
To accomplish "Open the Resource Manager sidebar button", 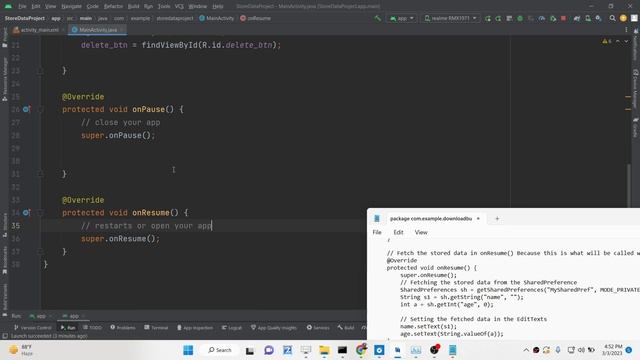I will click(x=4, y=79).
